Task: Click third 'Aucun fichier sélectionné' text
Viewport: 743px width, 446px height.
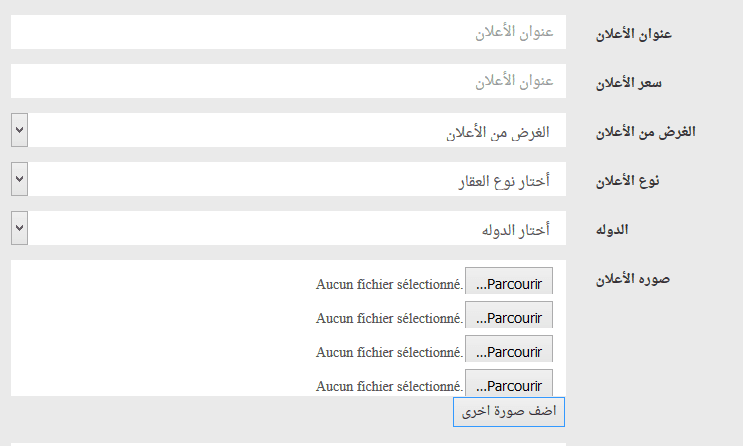Action: (389, 352)
